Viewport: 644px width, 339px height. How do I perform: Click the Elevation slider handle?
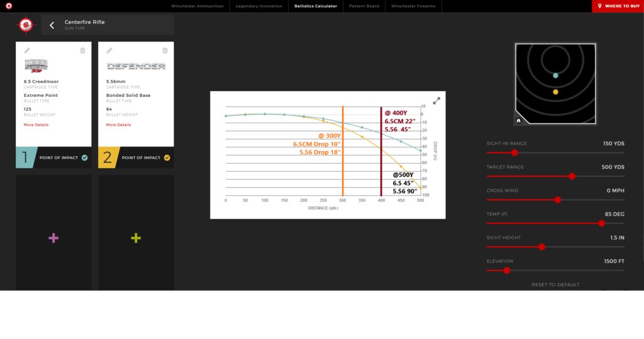coord(507,270)
